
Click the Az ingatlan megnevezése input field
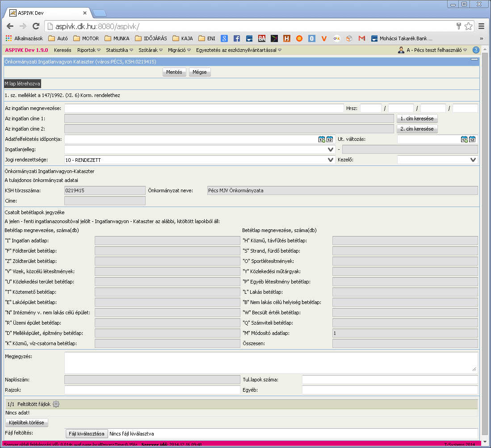(x=204, y=108)
